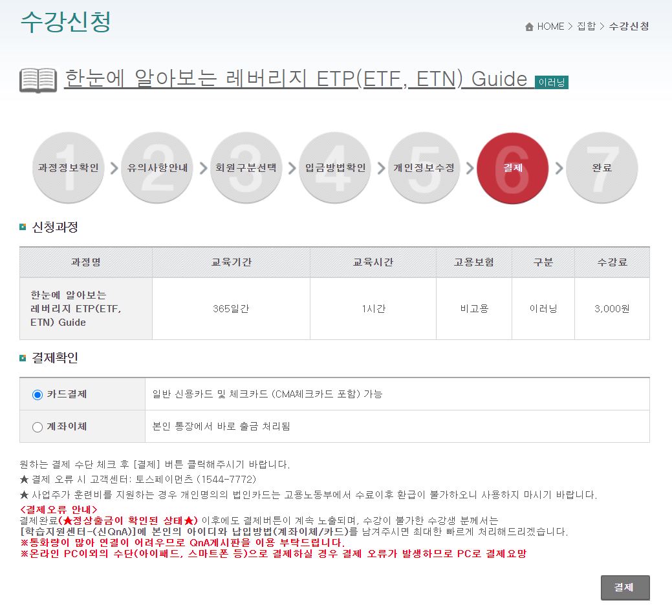The height and width of the screenshot is (616, 672).
Task: Click the 신청과정 section heading
Action: tap(55, 227)
